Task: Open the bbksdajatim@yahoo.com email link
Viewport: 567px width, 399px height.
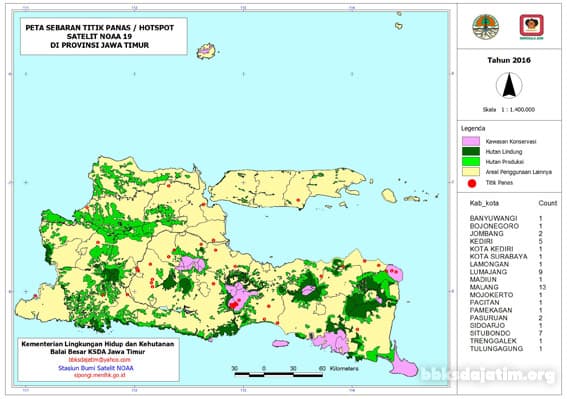Action: tap(99, 360)
